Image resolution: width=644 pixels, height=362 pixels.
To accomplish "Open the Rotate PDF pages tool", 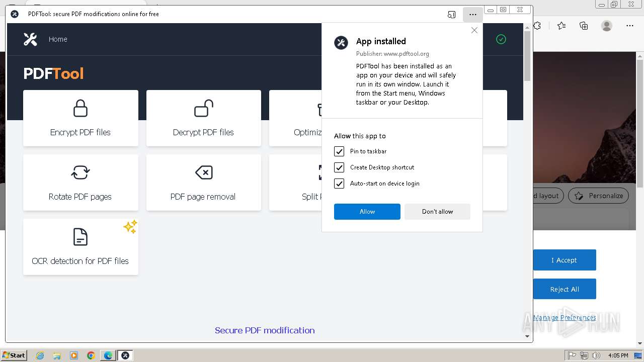I will (x=80, y=183).
